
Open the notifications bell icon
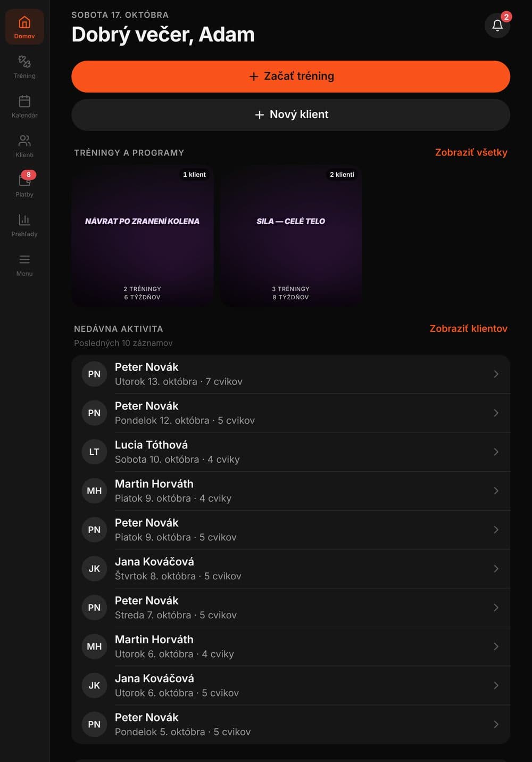coord(497,25)
